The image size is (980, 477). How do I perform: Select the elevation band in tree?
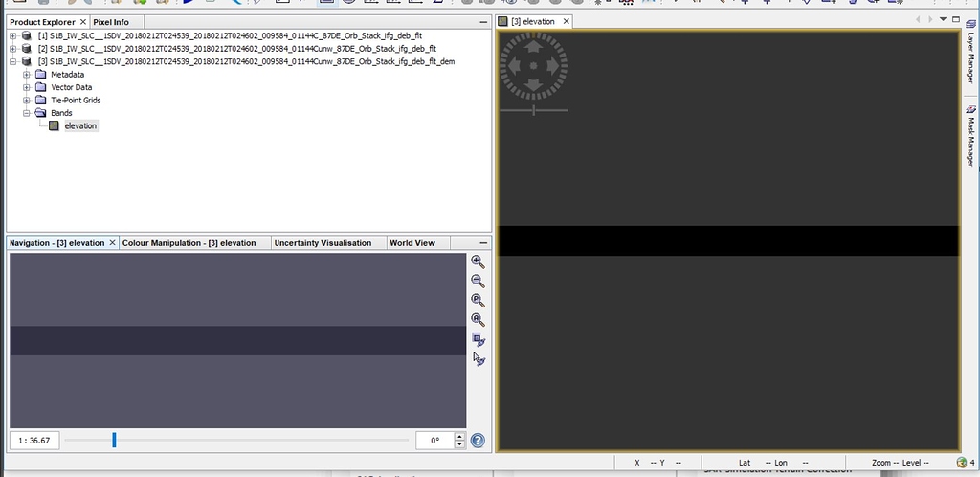80,126
